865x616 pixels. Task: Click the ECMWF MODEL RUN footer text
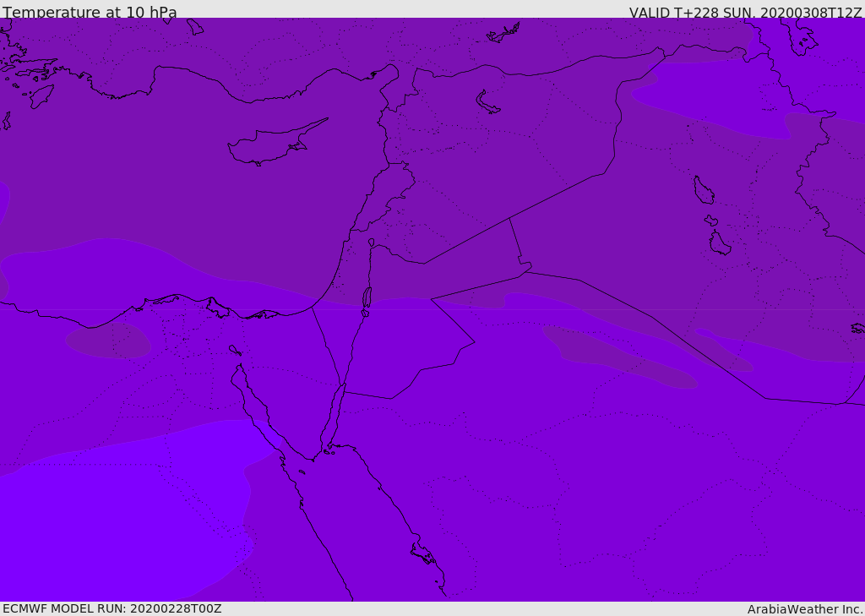tap(112, 608)
